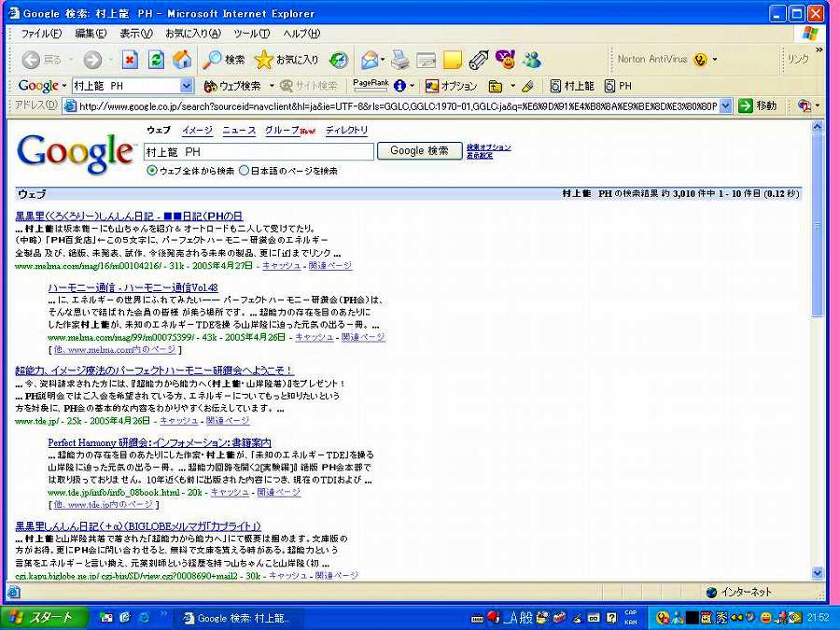Select ウェブ全体から検索 radio button
Viewport: 840px width, 630px height.
click(x=152, y=171)
